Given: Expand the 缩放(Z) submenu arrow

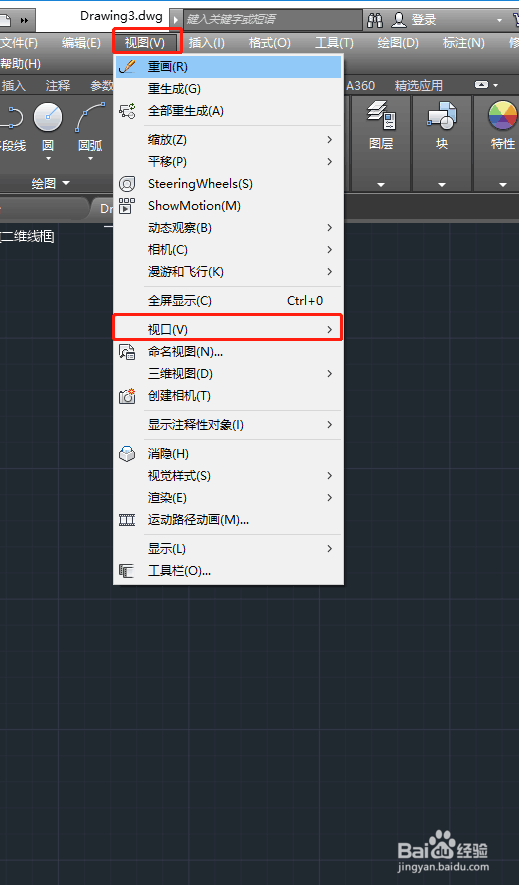Looking at the screenshot, I should coord(330,139).
